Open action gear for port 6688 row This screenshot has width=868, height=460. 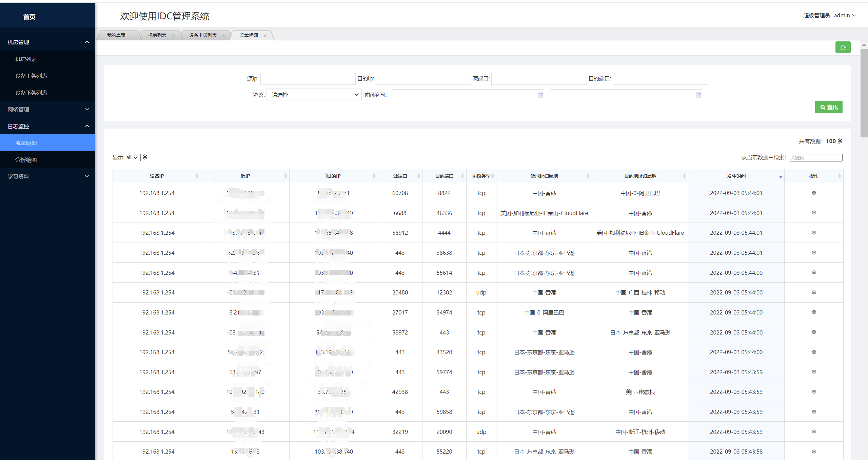tap(814, 213)
